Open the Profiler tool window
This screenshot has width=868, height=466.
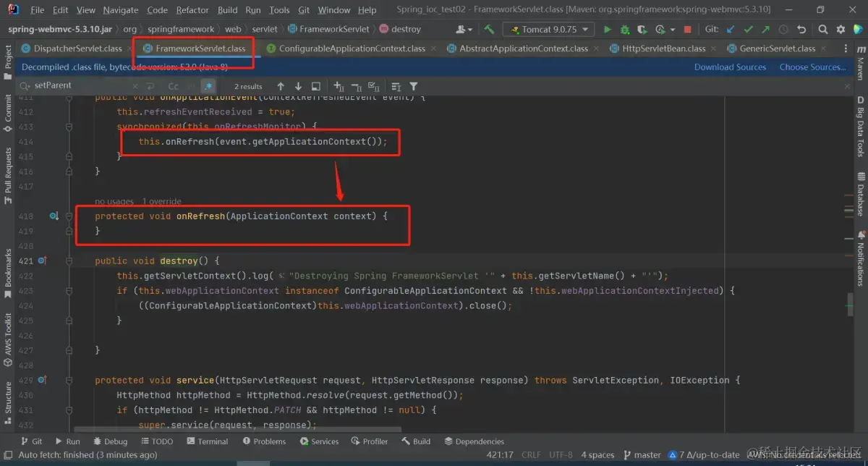coord(370,441)
